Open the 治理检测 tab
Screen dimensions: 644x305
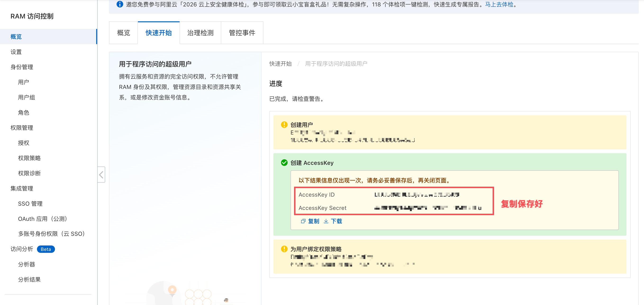(x=200, y=33)
